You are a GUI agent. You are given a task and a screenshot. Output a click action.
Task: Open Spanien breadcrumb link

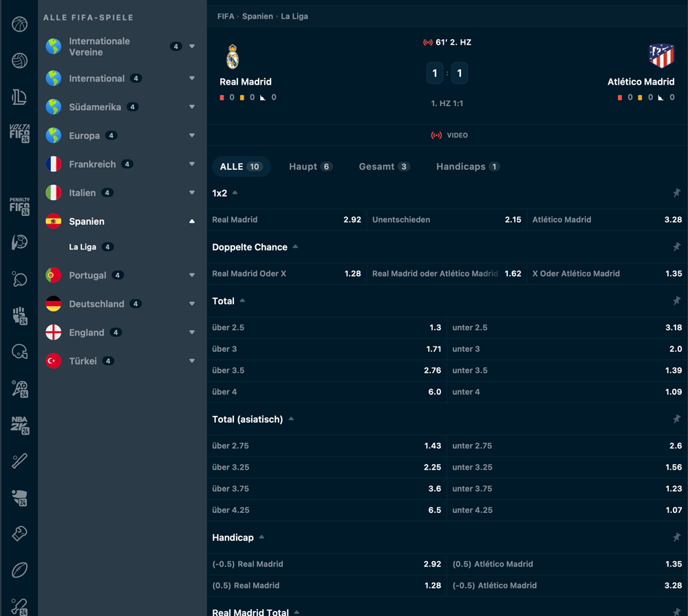[257, 16]
